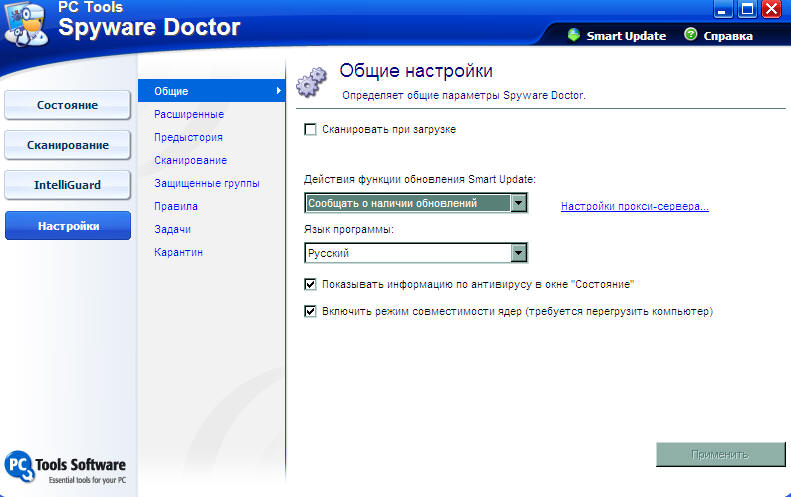
Task: Open the IntelliGuard page
Action: (x=68, y=185)
